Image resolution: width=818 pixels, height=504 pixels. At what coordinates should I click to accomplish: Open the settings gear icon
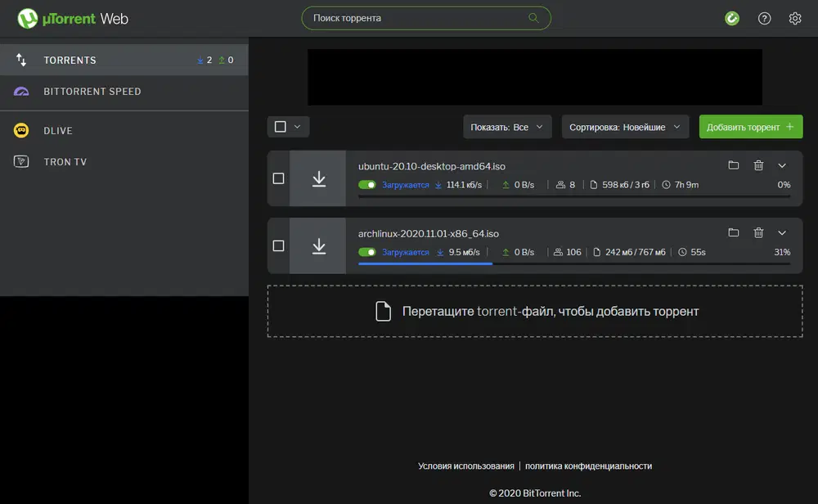[794, 18]
